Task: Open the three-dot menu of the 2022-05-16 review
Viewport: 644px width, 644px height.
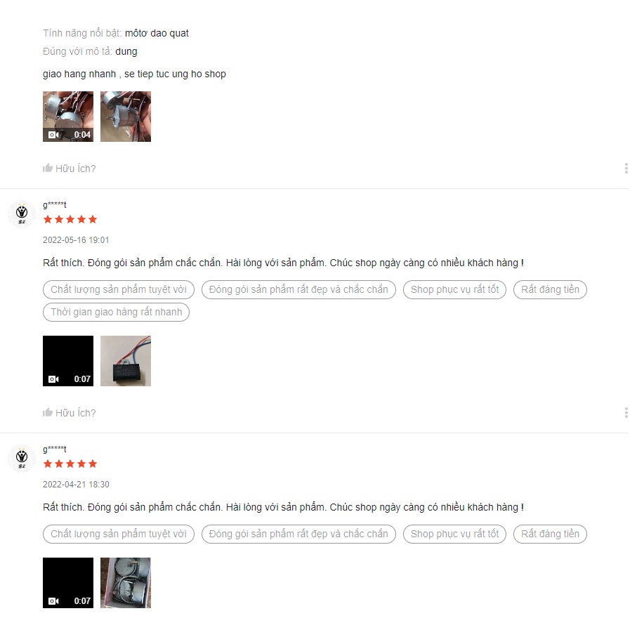Action: coord(626,412)
